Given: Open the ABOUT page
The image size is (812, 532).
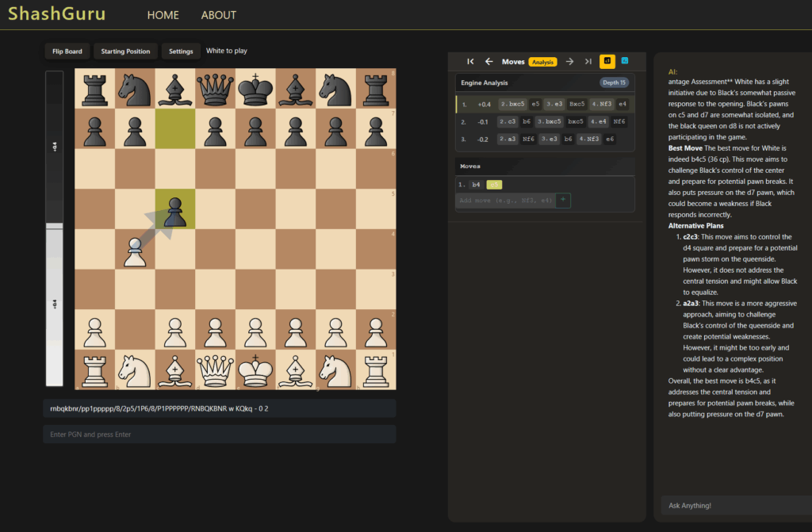Looking at the screenshot, I should pyautogui.click(x=219, y=15).
